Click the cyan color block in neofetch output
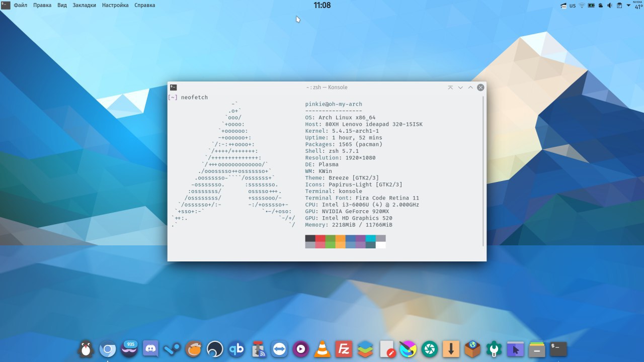Viewport: 644px width, 362px height. pos(371,238)
